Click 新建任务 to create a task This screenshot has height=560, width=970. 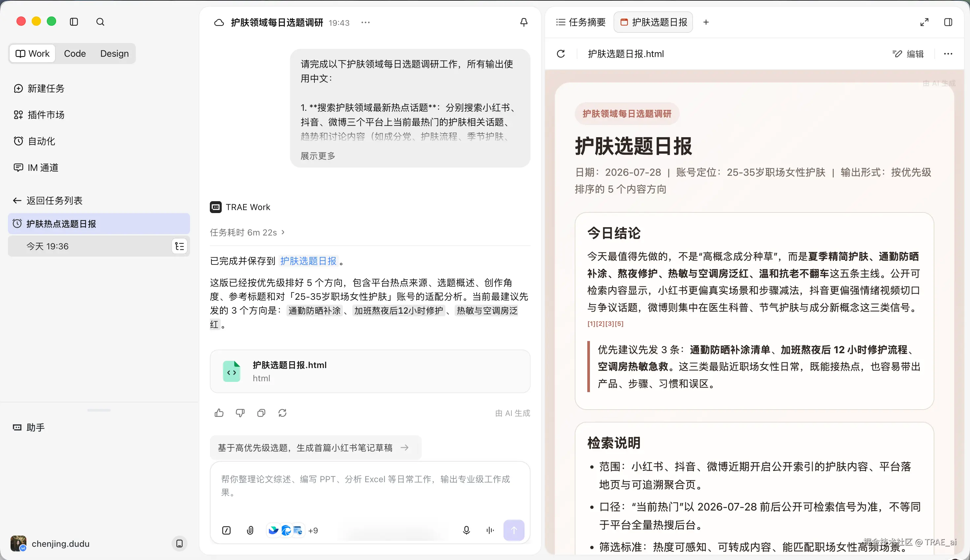tap(39, 88)
